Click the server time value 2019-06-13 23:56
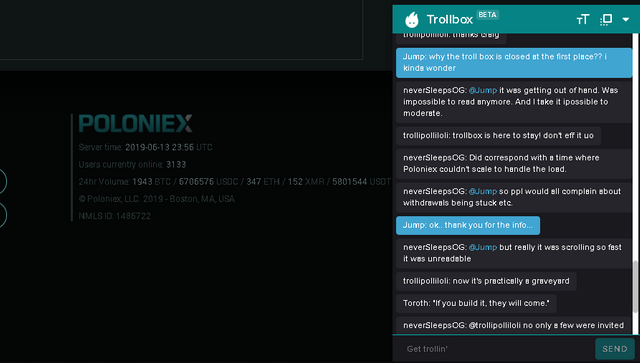The width and height of the screenshot is (640, 363). coord(160,147)
